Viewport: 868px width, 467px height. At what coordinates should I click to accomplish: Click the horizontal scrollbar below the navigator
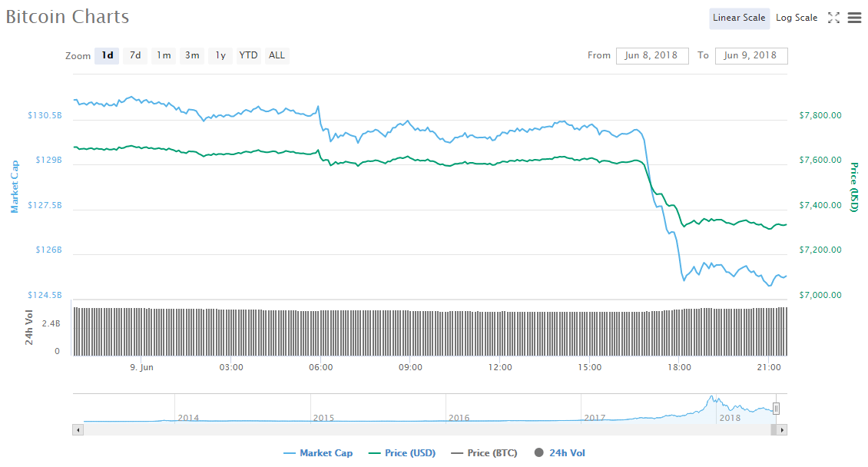click(x=430, y=430)
